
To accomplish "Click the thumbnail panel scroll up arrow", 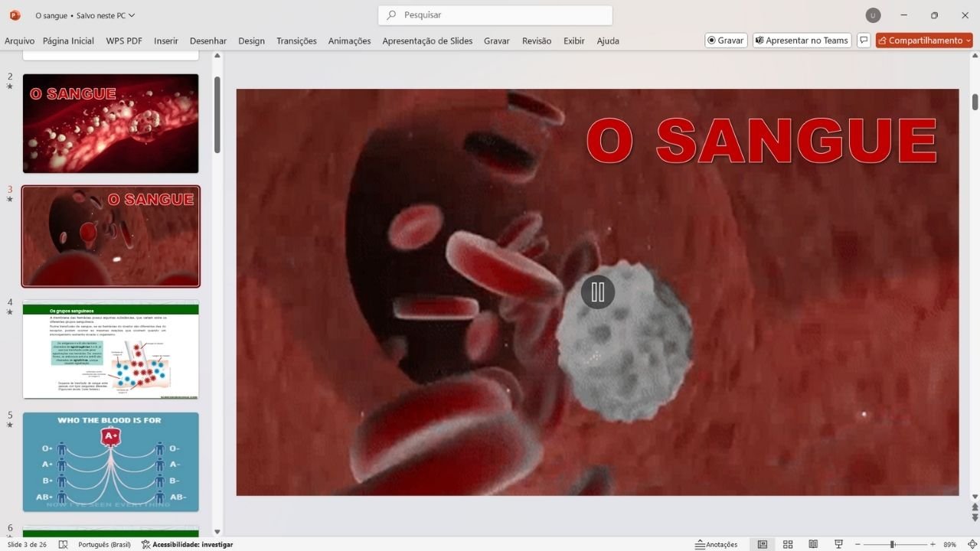I will click(x=217, y=56).
